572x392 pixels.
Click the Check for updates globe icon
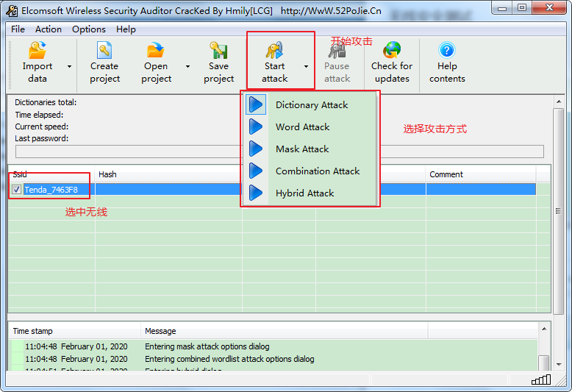(x=392, y=50)
